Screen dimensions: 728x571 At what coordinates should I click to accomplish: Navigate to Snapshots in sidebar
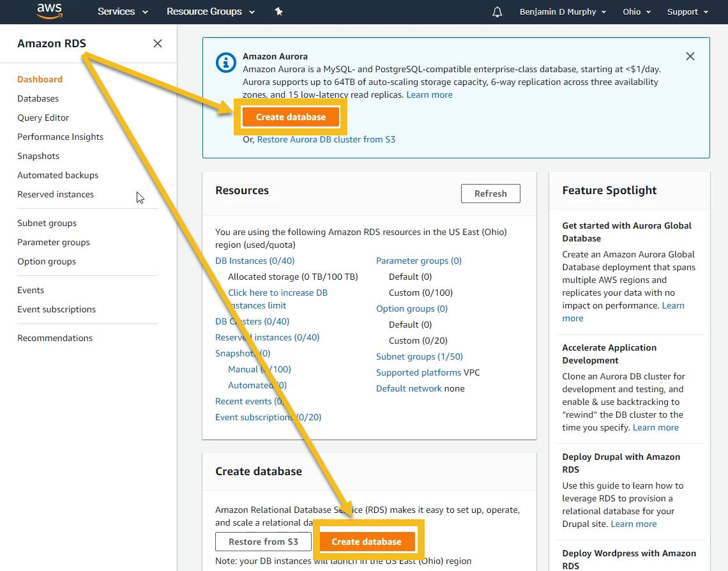38,156
